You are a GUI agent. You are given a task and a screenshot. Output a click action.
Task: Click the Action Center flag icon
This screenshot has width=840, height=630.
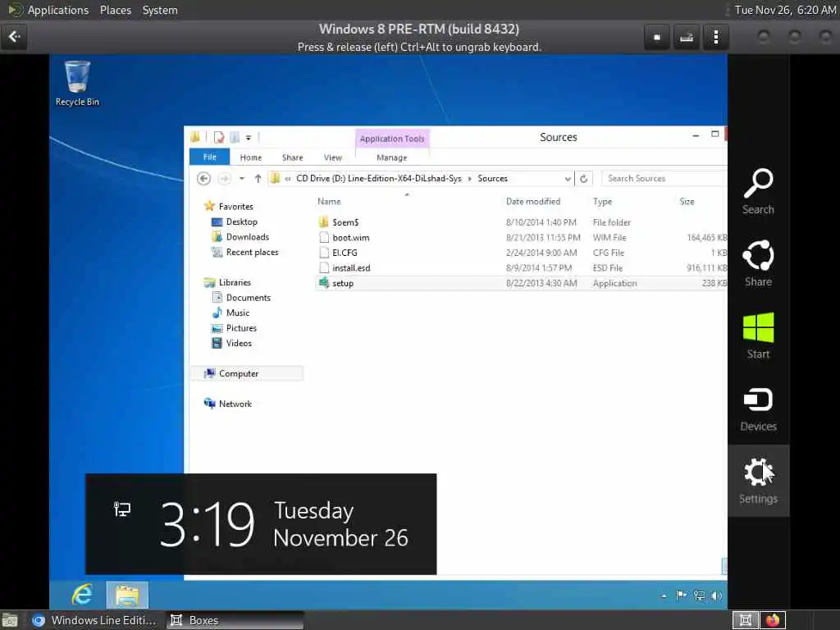coord(682,596)
